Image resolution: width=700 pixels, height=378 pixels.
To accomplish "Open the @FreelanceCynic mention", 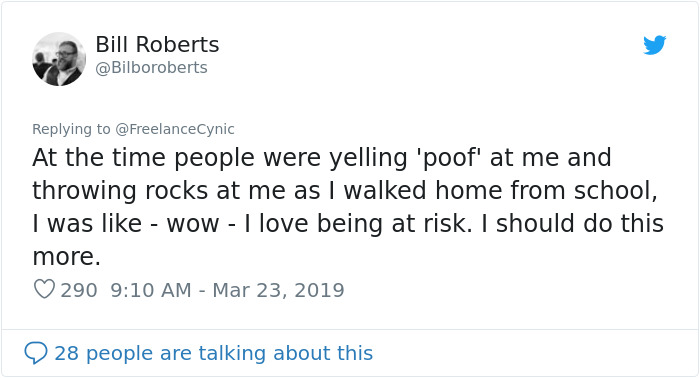I will [175, 129].
